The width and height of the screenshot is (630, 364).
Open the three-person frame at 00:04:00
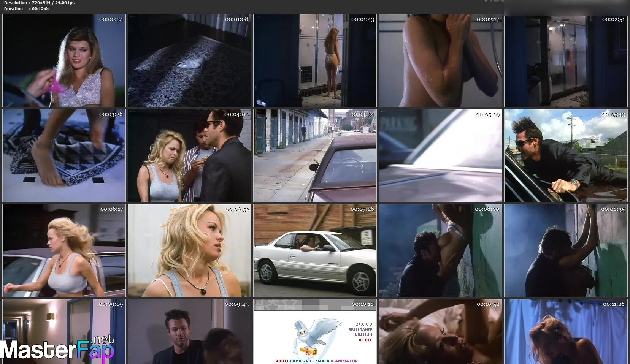pos(189,156)
